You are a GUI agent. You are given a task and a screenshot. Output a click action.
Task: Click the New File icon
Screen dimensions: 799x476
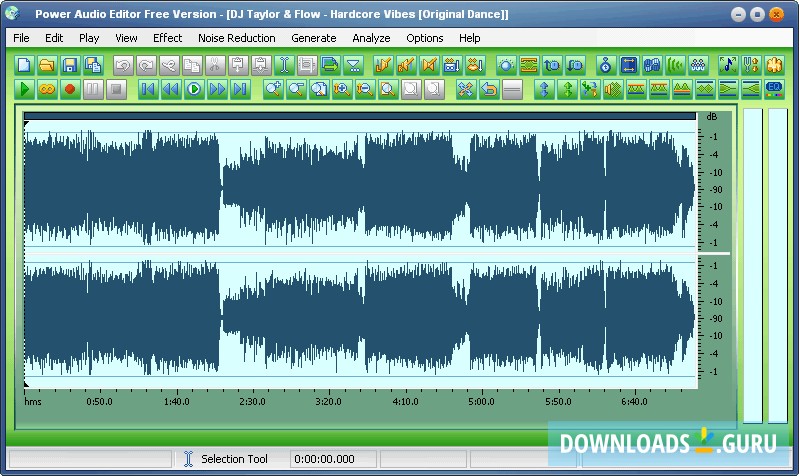[x=24, y=65]
